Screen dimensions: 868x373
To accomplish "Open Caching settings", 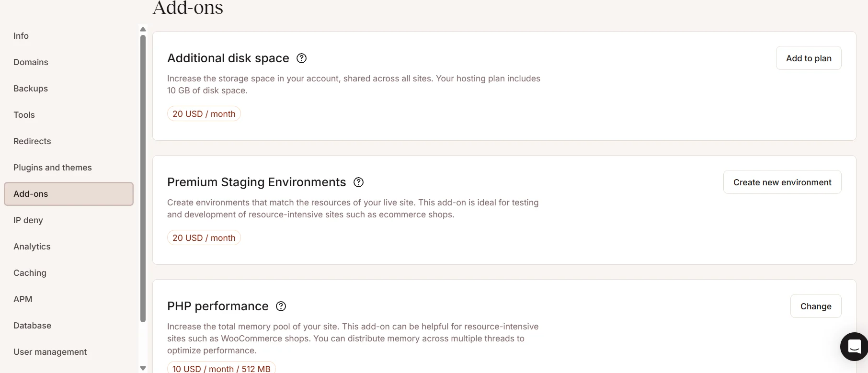I will (x=30, y=272).
